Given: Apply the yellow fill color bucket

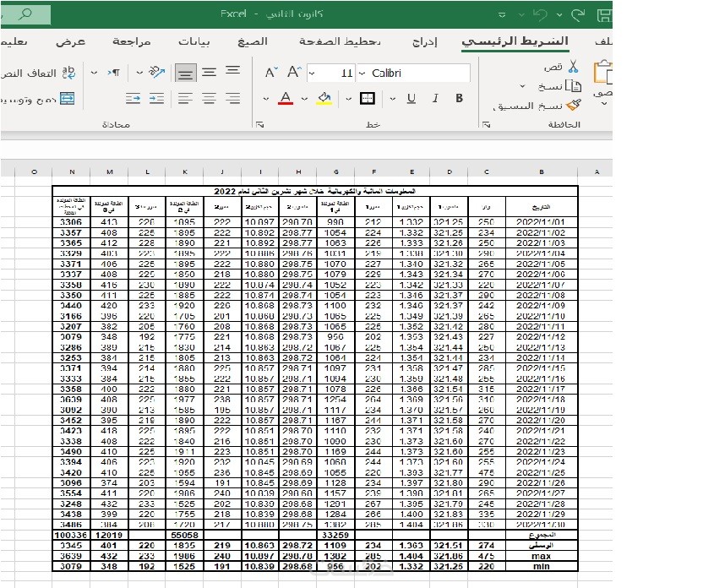Looking at the screenshot, I should (x=324, y=98).
